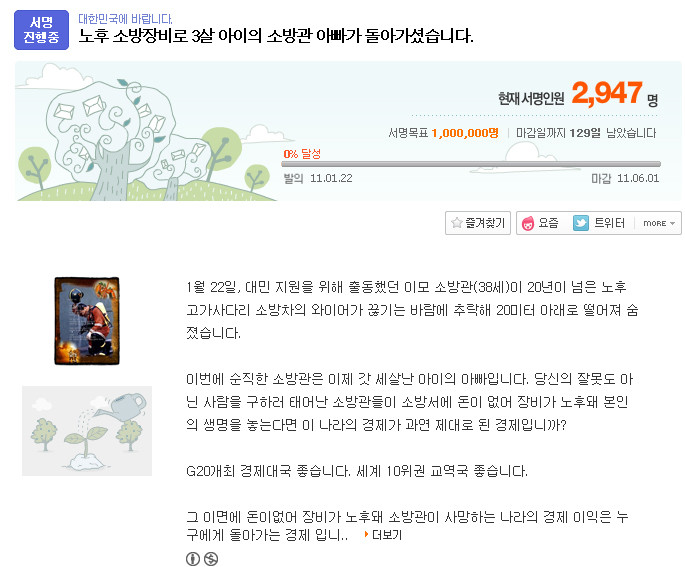
Task: Click the blue Twitter bird icon
Action: coord(581,223)
